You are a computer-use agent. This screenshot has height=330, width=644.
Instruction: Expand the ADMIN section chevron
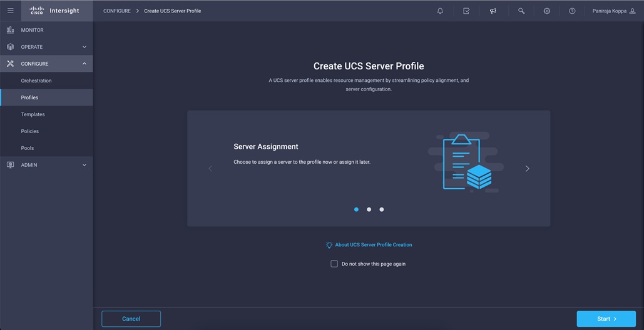pyautogui.click(x=84, y=165)
